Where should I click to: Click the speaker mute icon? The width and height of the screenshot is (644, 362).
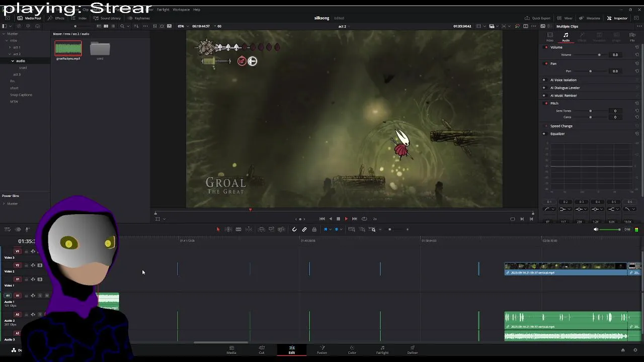coord(596,230)
